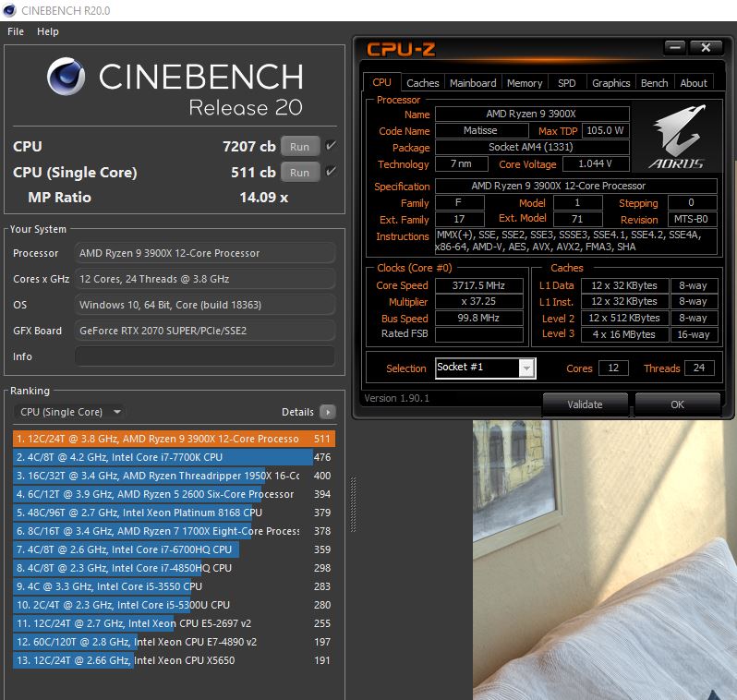737x700 pixels.
Task: Switch to the About tab in CPU-Z
Action: coord(694,83)
